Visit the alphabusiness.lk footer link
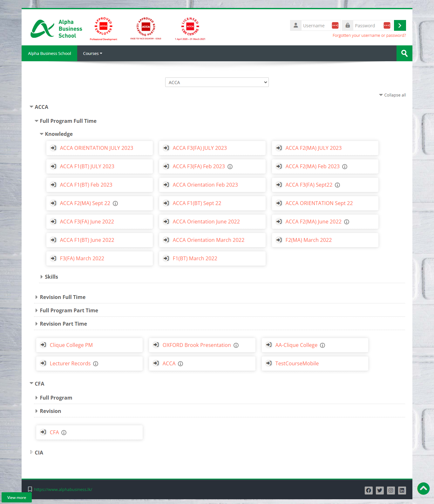 (x=63, y=489)
